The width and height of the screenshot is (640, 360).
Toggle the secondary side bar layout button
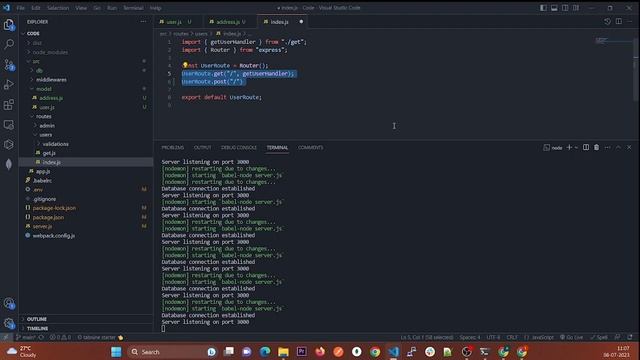(x=565, y=8)
